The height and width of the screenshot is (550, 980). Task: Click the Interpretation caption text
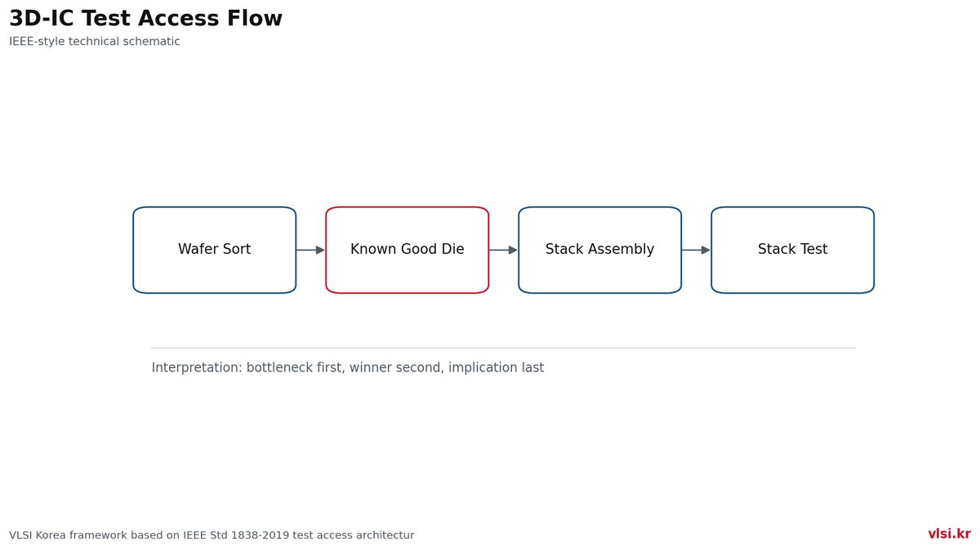[x=348, y=368]
